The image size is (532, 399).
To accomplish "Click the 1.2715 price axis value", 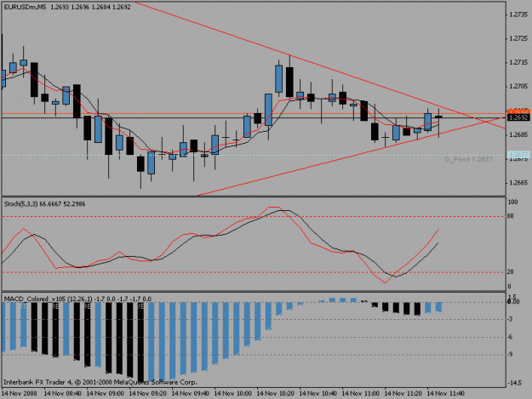I will tap(518, 62).
